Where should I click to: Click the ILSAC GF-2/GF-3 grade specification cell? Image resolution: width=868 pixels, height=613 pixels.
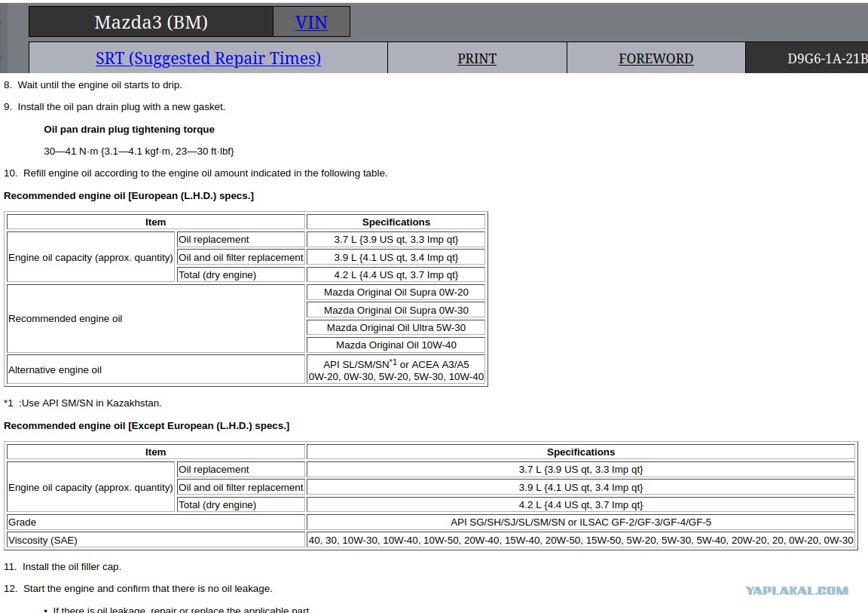coord(581,523)
